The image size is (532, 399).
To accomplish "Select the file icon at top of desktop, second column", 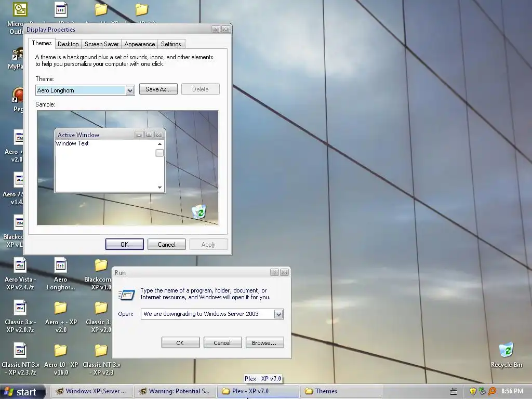I will (x=61, y=9).
